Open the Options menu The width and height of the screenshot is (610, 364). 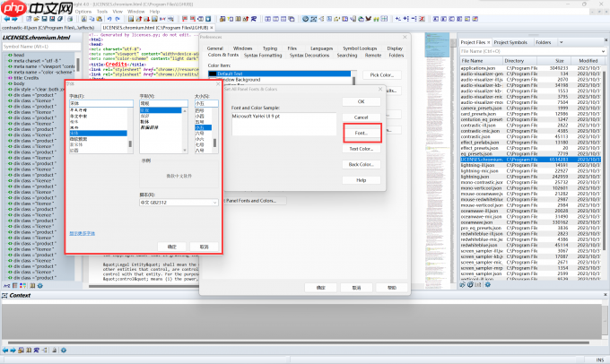83,12
